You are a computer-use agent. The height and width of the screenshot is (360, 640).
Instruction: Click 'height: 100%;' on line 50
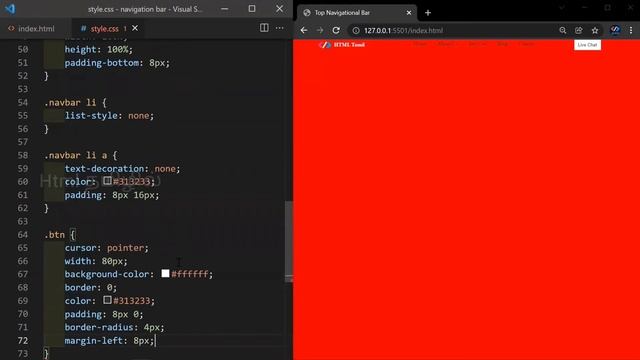point(99,49)
